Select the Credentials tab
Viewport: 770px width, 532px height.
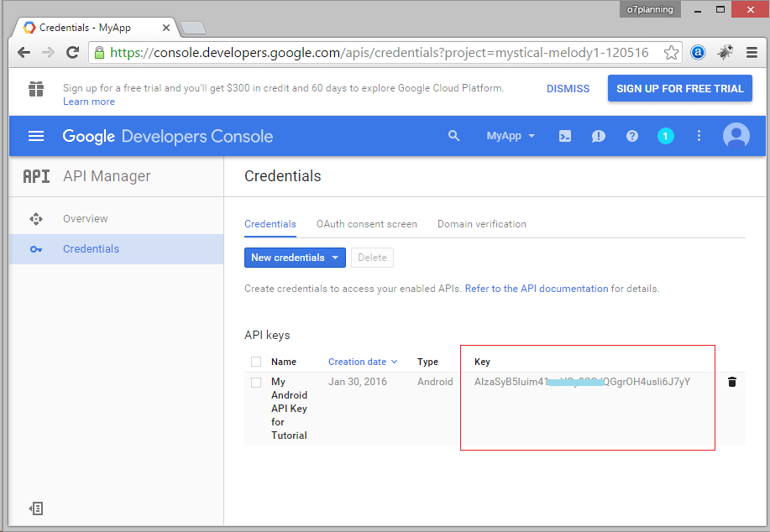(x=270, y=224)
